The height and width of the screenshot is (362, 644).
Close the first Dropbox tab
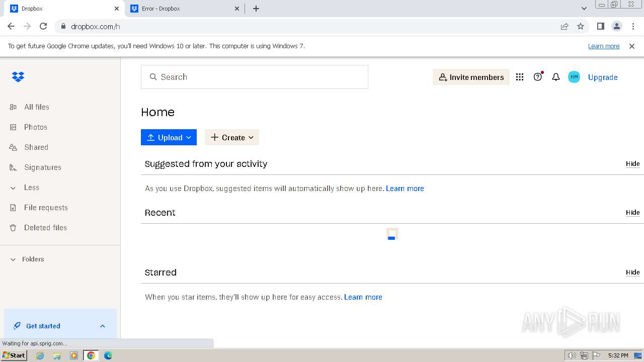[x=117, y=9]
